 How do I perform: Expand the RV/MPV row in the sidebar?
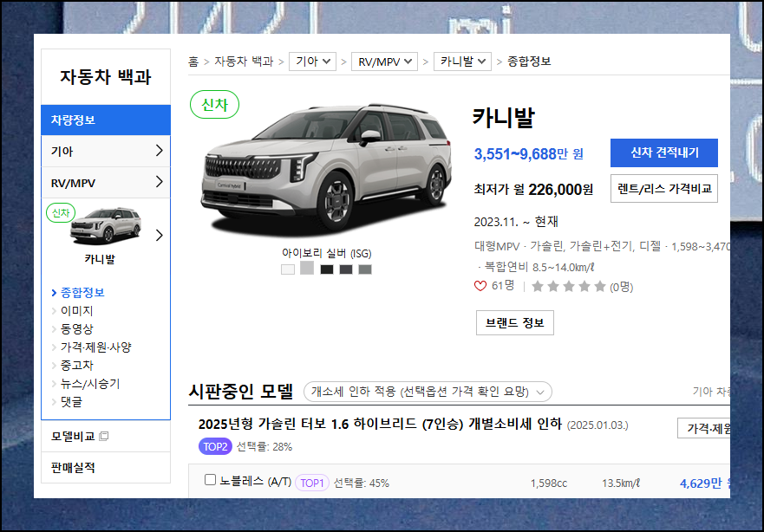(x=106, y=183)
